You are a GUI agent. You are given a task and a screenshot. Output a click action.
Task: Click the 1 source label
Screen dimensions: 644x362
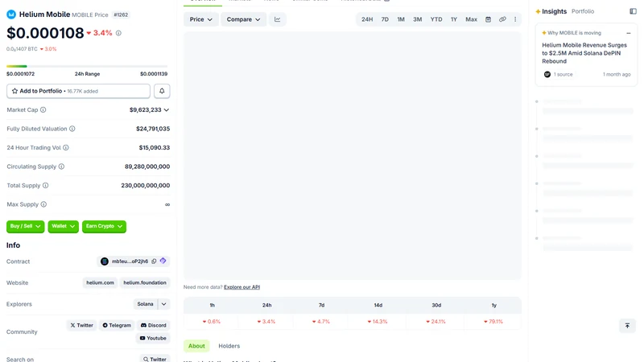point(563,75)
